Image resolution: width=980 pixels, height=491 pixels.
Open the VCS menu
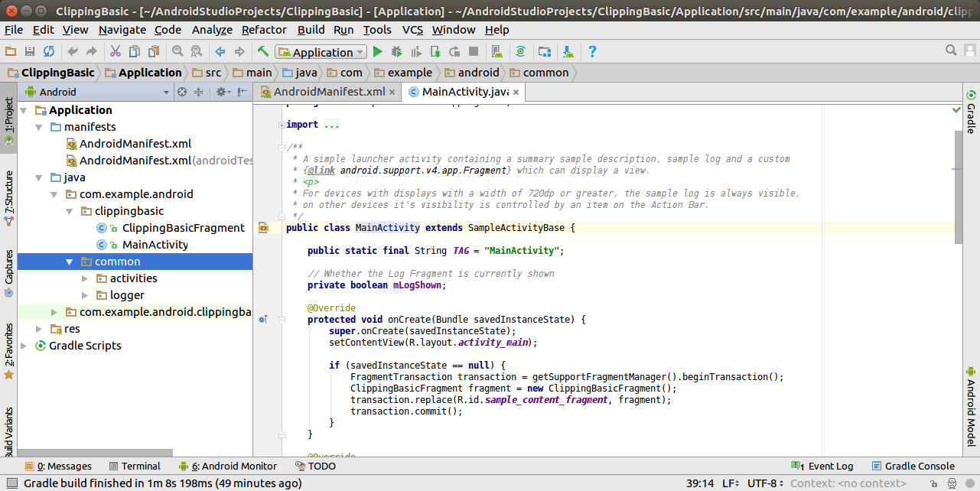pos(412,30)
